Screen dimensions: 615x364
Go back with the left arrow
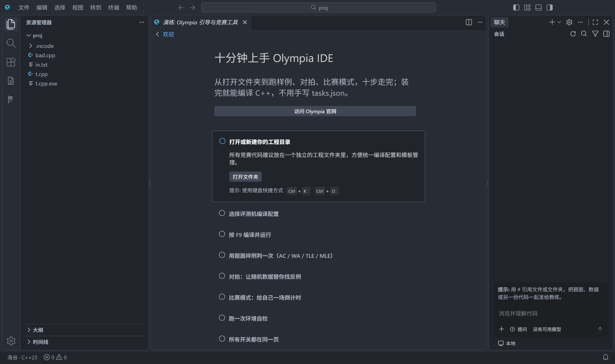coord(181,8)
